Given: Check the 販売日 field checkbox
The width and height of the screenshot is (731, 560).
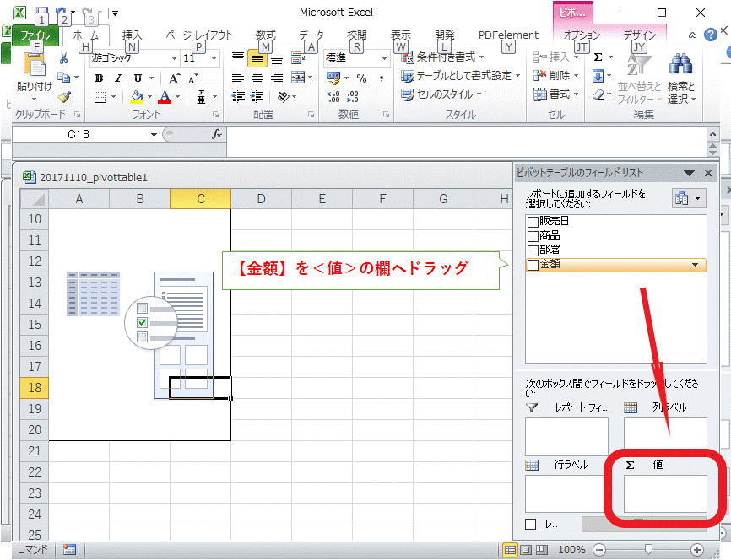Looking at the screenshot, I should pos(532,222).
